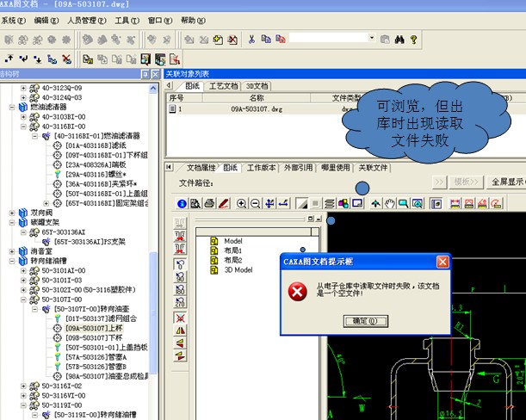
Task: Click the measure distance ruler icon
Action: pyautogui.click(x=455, y=204)
